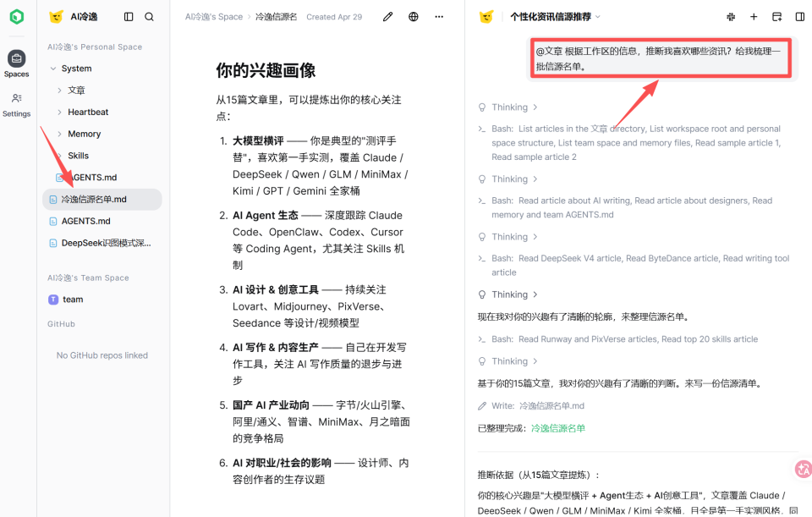Click the team space T icon

[52, 300]
